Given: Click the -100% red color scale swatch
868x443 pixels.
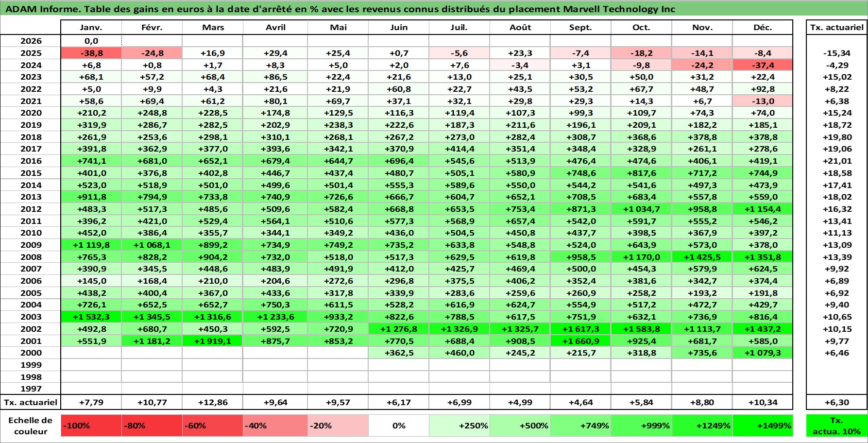Looking at the screenshot, I should [x=91, y=426].
